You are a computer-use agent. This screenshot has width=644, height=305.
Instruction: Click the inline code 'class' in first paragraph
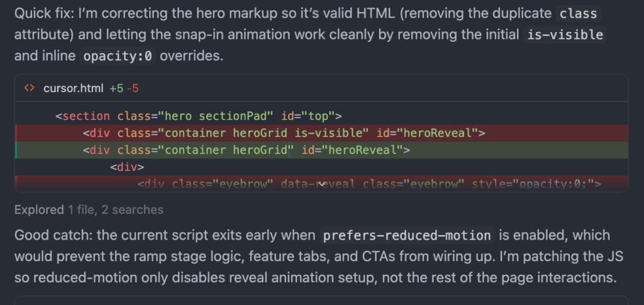578,14
